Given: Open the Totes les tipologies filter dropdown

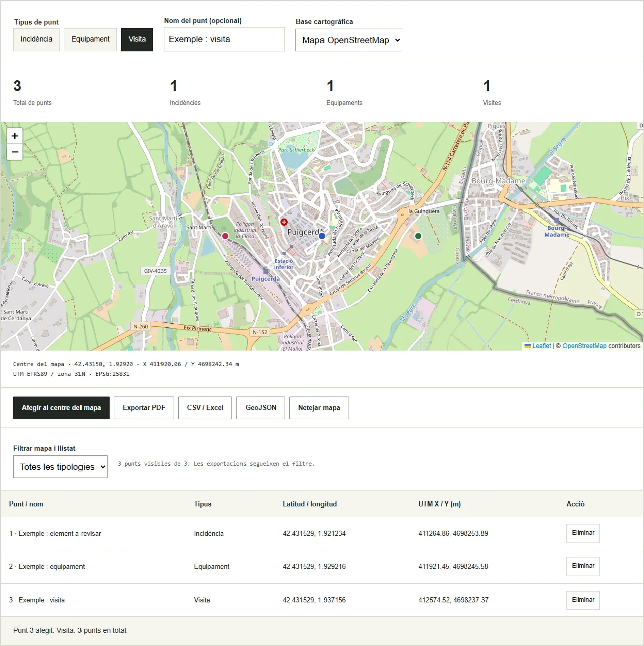Looking at the screenshot, I should coord(60,467).
